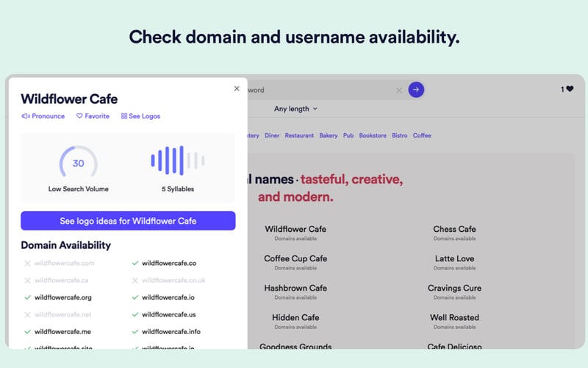Close the Wildflower Cafe details panel
Viewport: 588px width, 368px height.
click(237, 88)
